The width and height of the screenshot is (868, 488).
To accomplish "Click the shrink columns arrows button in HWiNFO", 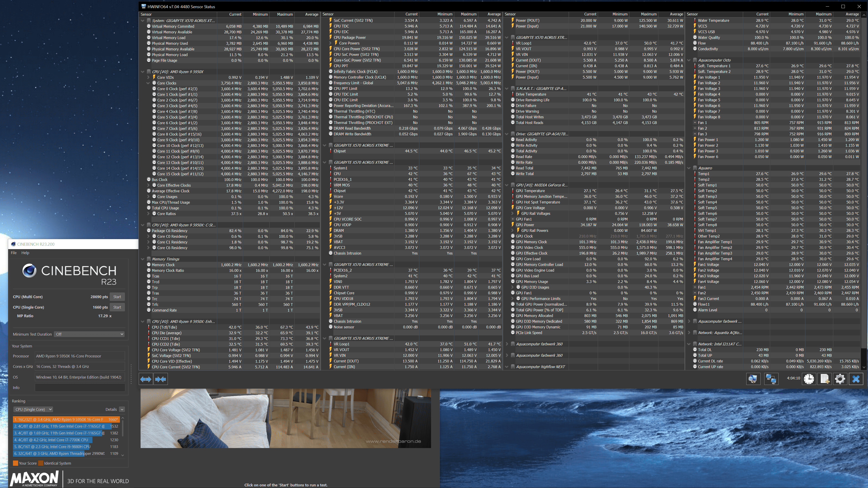I will pos(160,379).
